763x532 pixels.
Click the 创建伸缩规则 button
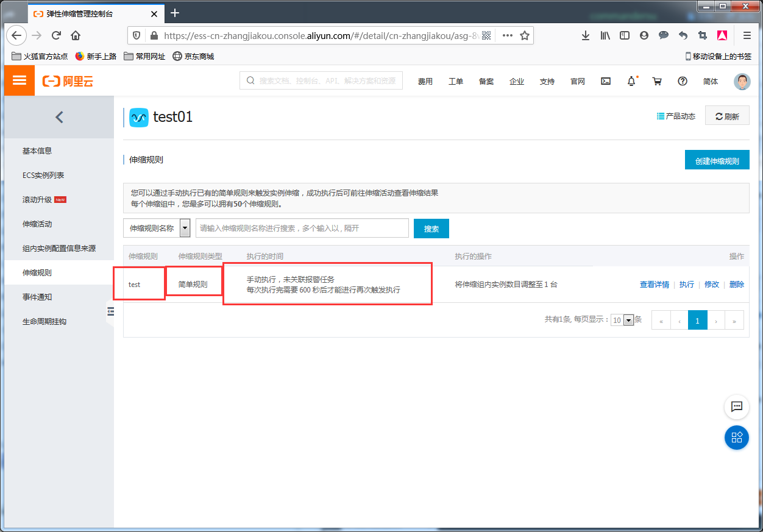(717, 161)
